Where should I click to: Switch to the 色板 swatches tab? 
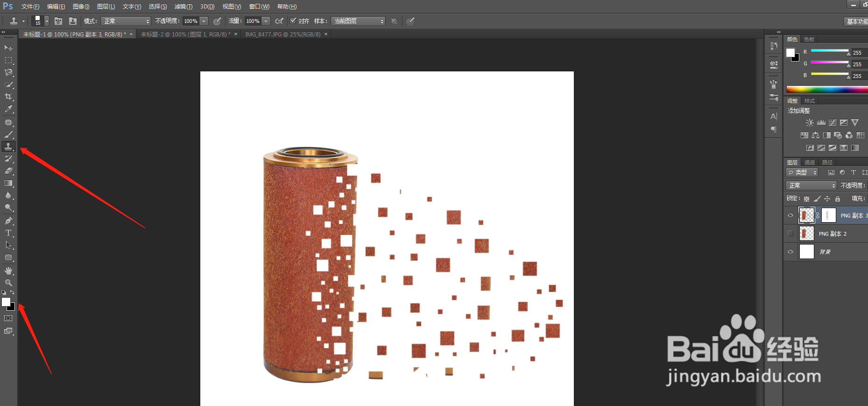[809, 39]
